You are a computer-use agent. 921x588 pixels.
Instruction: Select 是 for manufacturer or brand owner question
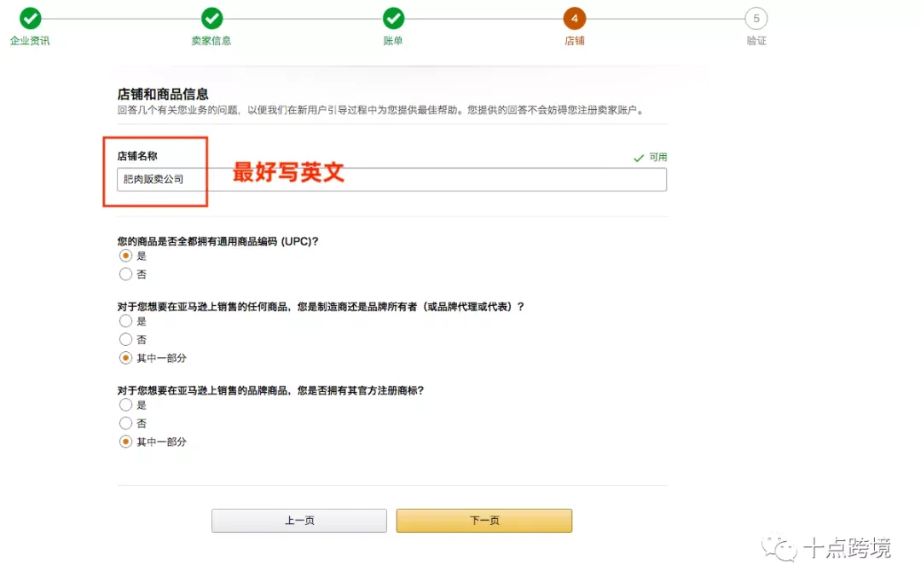click(x=126, y=321)
